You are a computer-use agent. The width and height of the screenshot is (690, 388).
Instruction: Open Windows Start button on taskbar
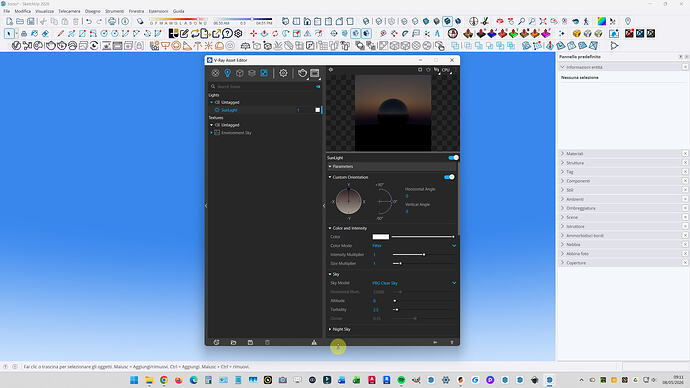(x=134, y=380)
